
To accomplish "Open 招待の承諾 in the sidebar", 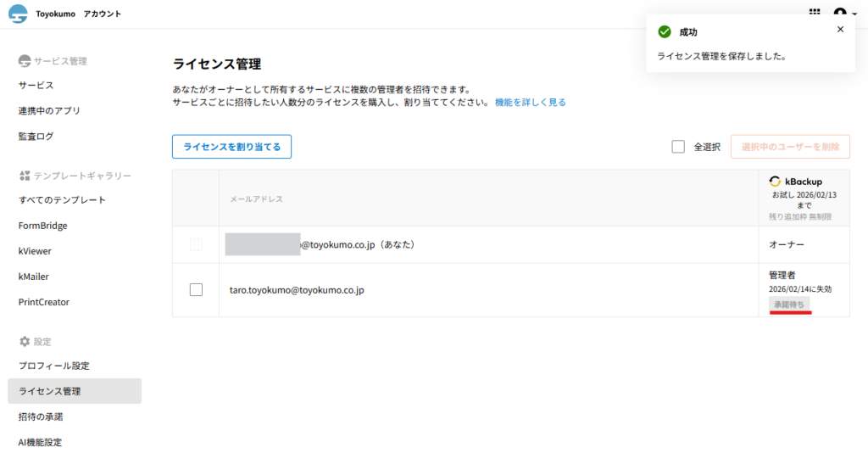I will (41, 416).
